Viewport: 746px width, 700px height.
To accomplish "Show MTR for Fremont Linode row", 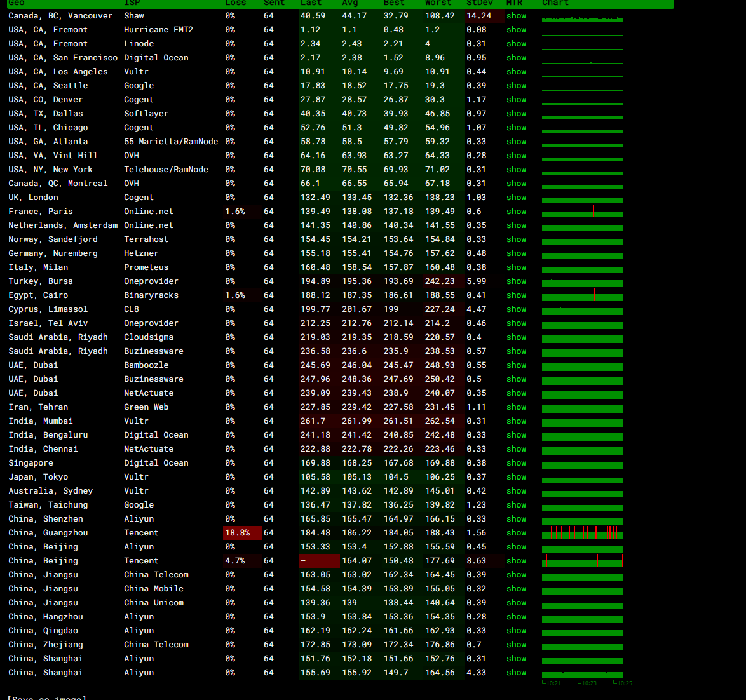I will pos(516,44).
